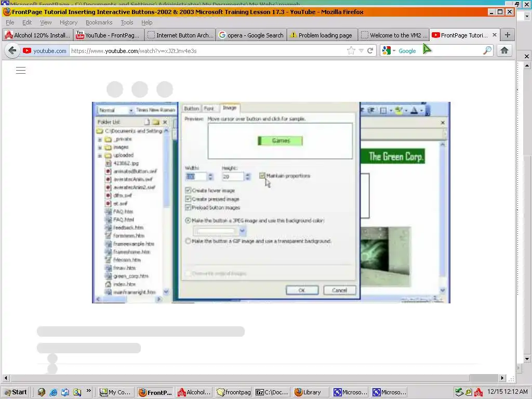Reload the current page

[370, 51]
